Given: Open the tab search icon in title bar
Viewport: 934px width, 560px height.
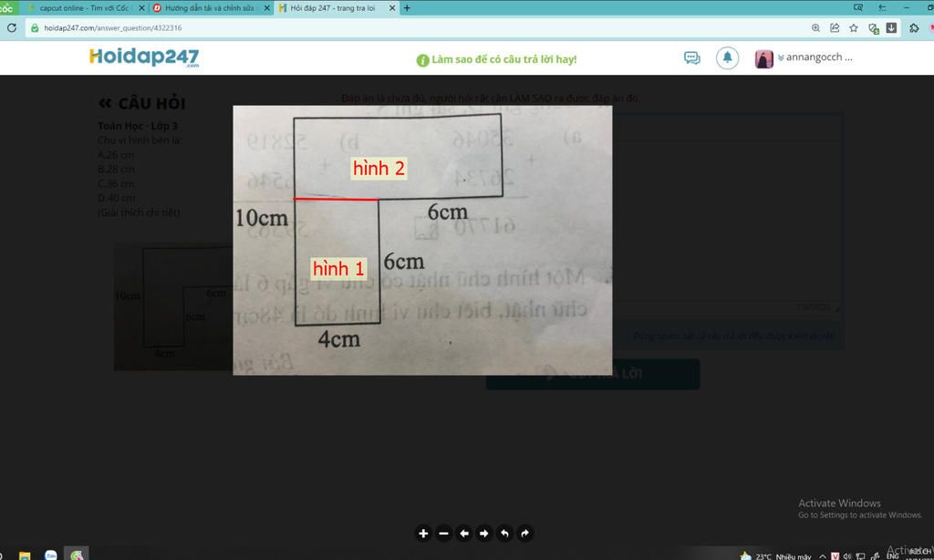Looking at the screenshot, I should (857, 7).
